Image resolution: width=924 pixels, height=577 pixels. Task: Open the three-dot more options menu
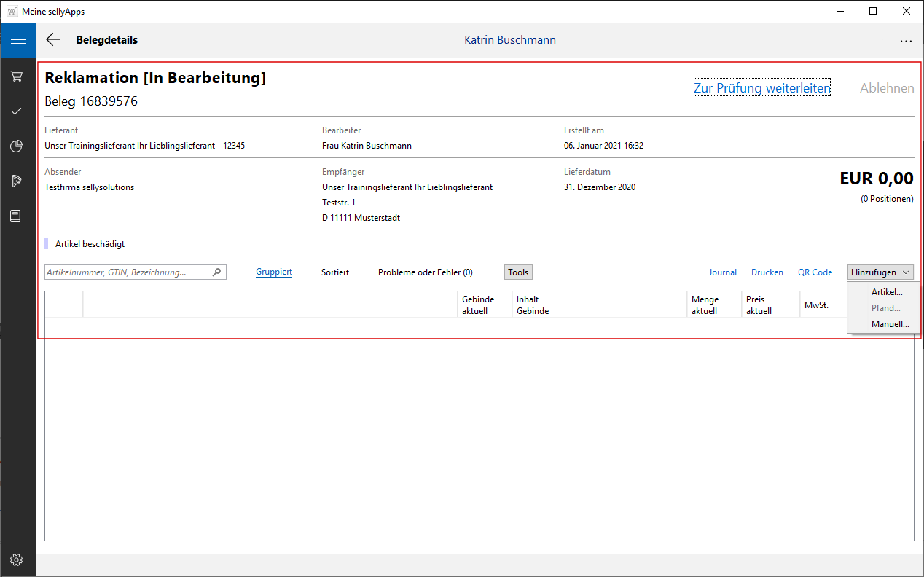click(x=906, y=41)
